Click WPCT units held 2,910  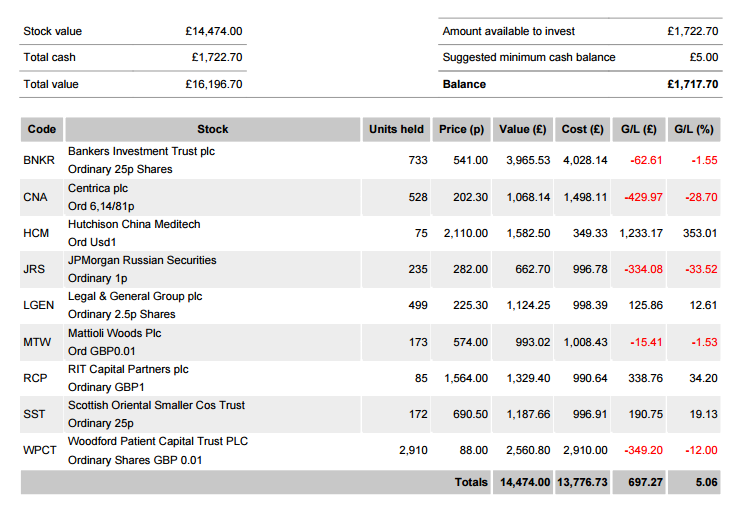coord(413,450)
